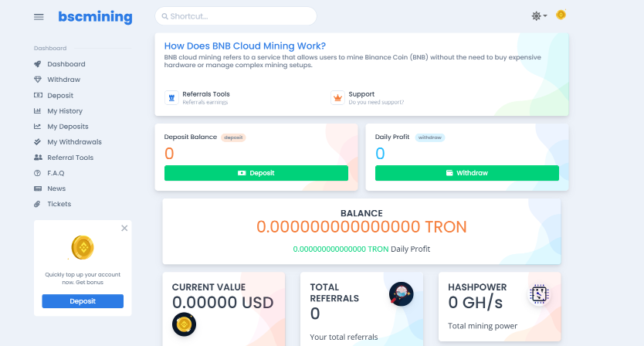
Task: Select Withdraw in the sidebar menu
Action: tap(63, 80)
